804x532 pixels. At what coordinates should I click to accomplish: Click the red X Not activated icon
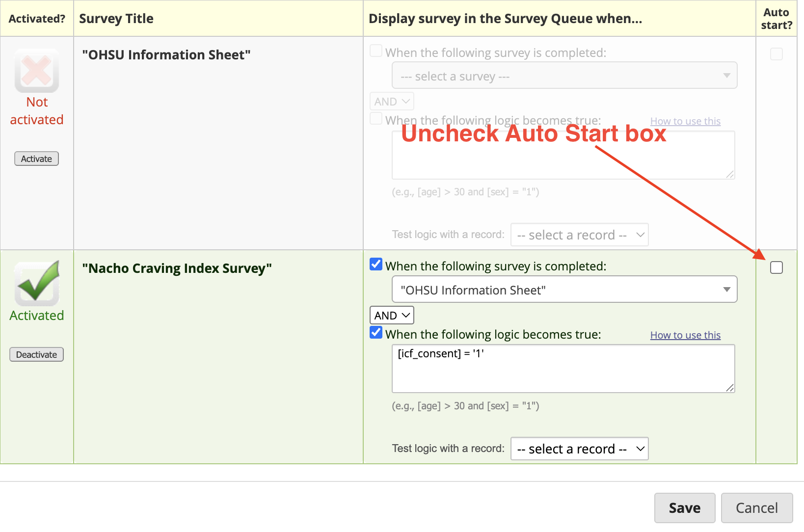tap(37, 71)
